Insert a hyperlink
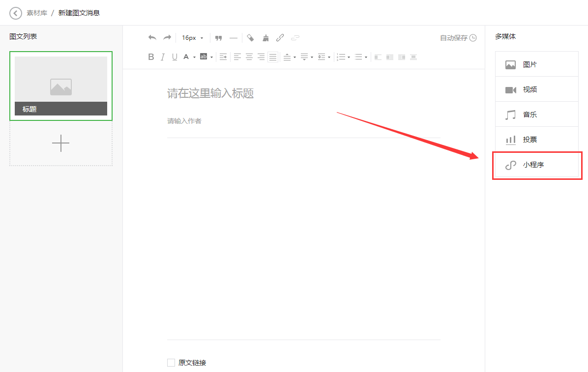The height and width of the screenshot is (372, 588). pyautogui.click(x=280, y=37)
